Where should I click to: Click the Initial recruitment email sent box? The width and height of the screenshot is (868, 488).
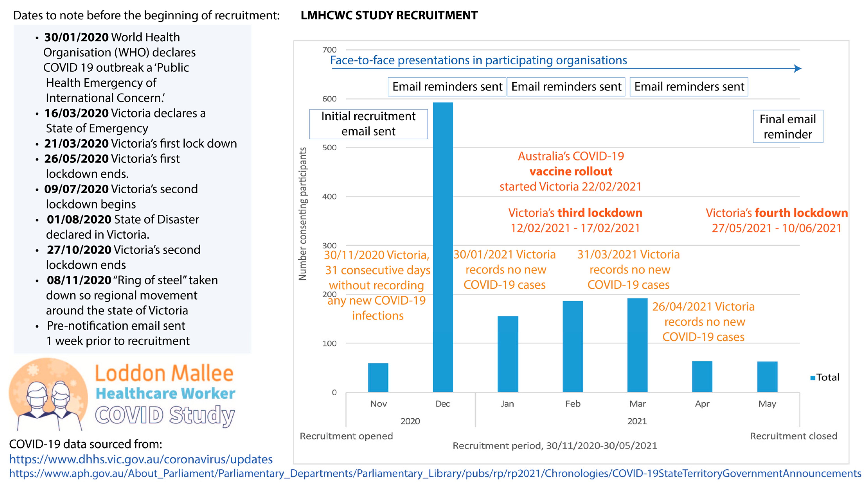tap(368, 124)
